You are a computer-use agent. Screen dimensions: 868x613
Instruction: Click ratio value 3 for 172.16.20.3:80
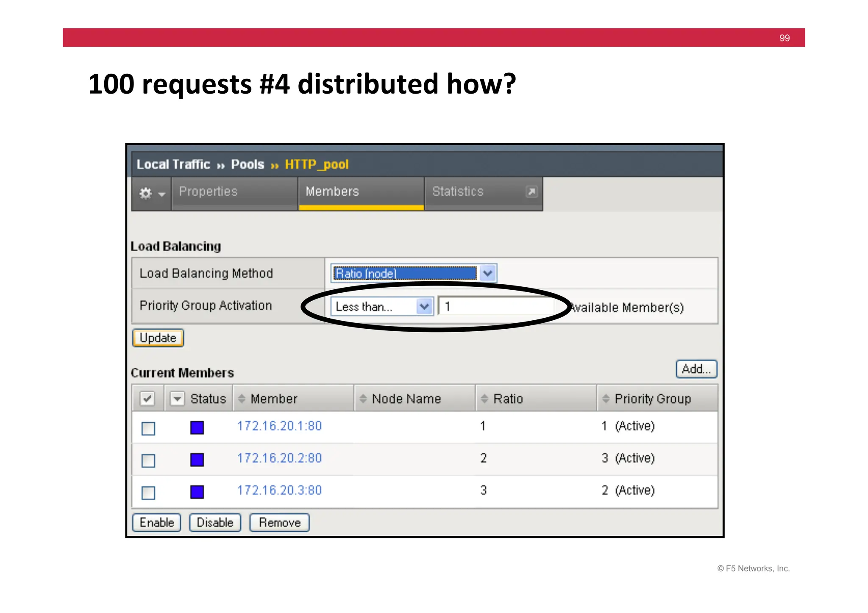[483, 490]
